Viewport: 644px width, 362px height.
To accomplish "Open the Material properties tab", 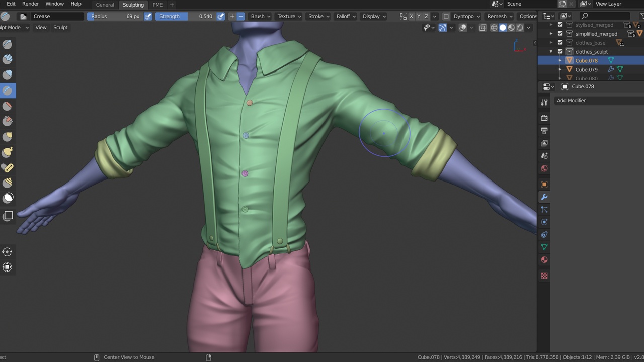I will 544,260.
